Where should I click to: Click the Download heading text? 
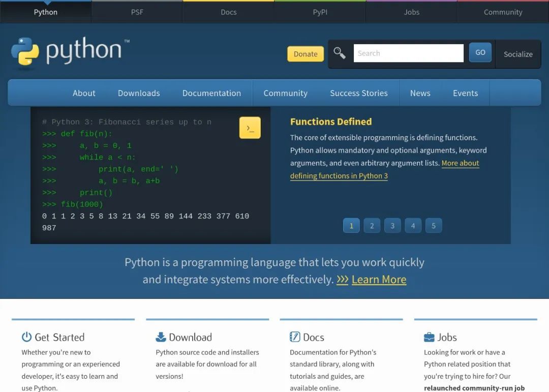click(x=191, y=338)
